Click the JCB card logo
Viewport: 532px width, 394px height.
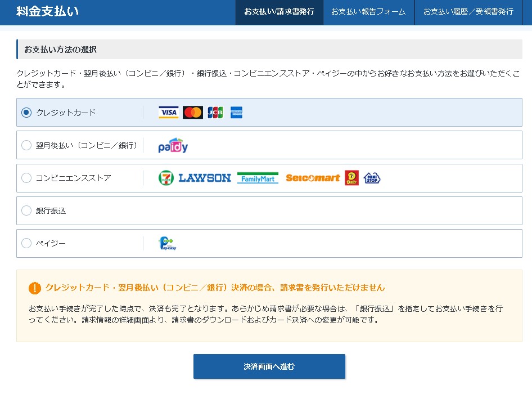(215, 113)
